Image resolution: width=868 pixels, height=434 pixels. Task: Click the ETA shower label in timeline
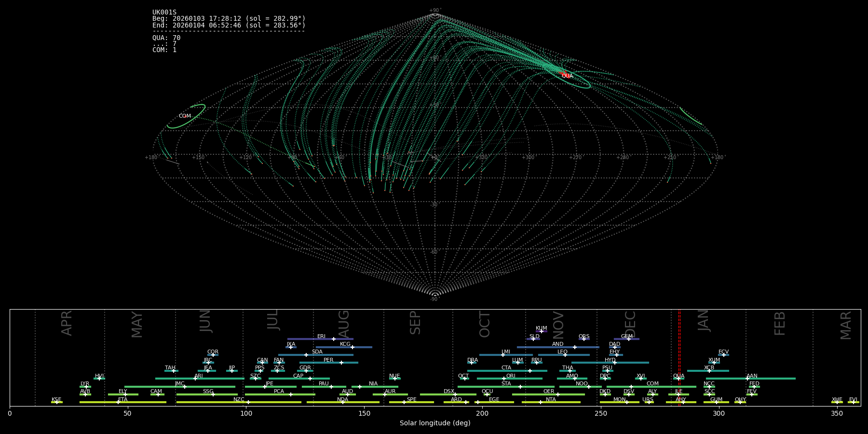pyautogui.click(x=123, y=400)
